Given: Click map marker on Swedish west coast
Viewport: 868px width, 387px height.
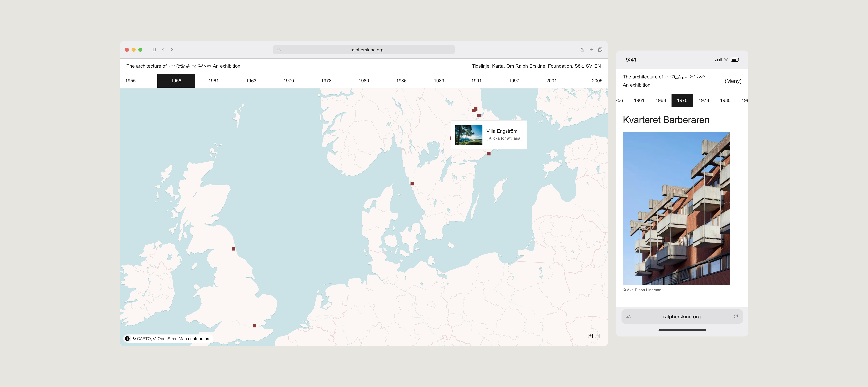Looking at the screenshot, I should (412, 184).
